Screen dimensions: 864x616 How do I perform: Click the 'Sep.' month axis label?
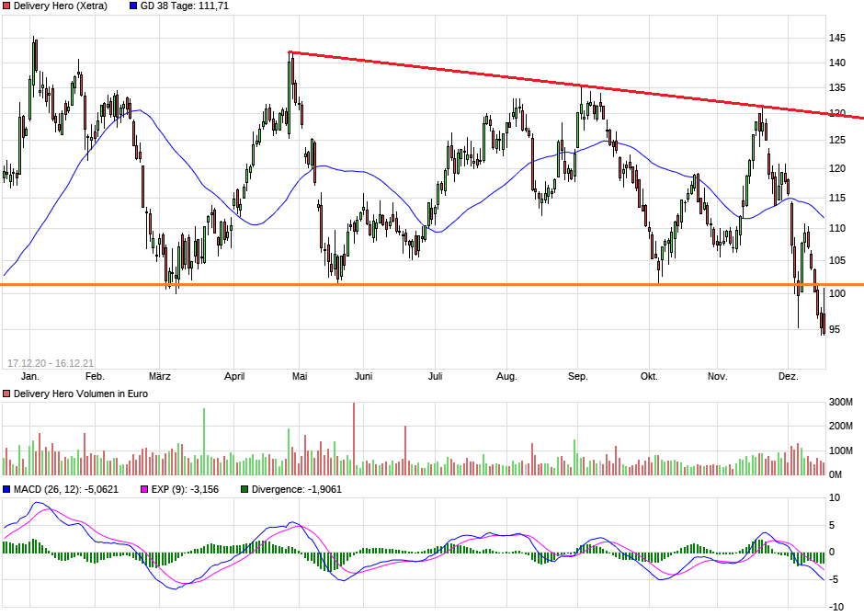point(578,376)
